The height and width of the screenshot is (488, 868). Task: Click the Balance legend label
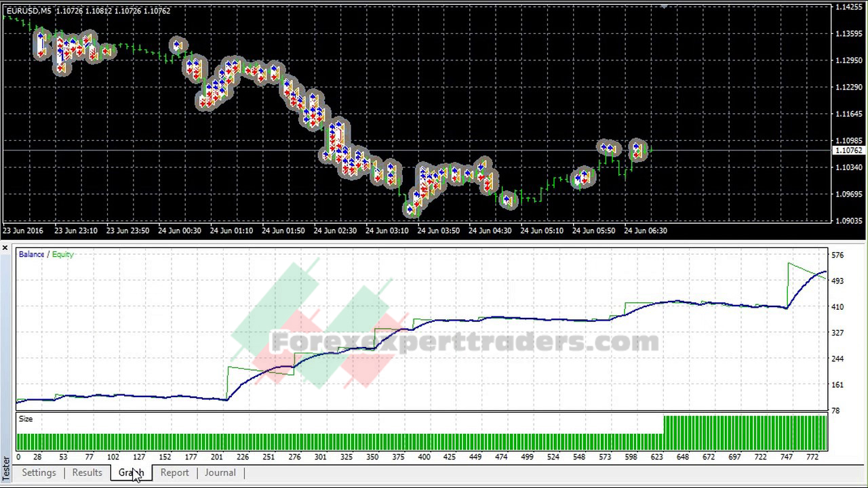pyautogui.click(x=31, y=254)
